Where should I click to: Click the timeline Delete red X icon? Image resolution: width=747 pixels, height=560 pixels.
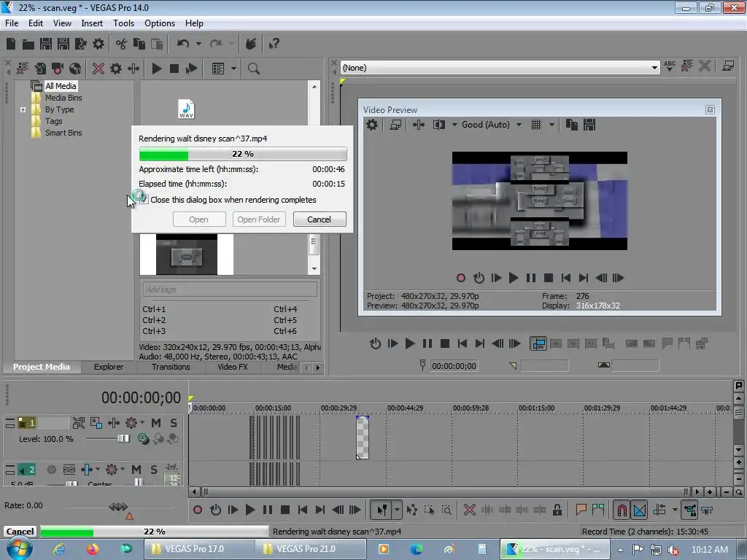[469, 510]
